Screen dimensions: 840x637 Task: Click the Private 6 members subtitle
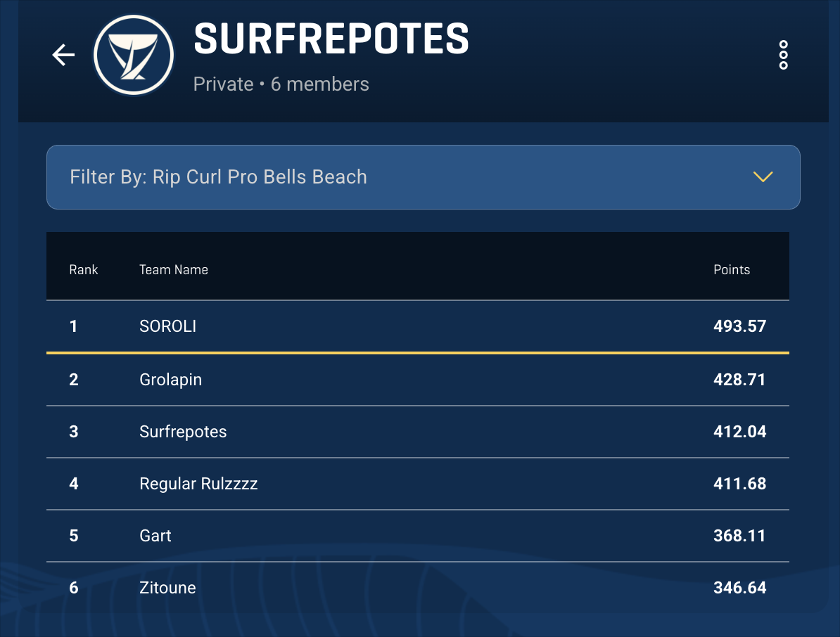[x=281, y=84]
